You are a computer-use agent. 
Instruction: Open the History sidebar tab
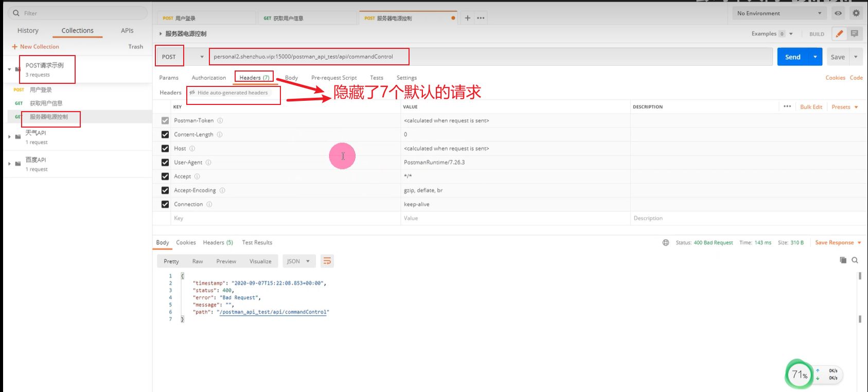click(28, 31)
